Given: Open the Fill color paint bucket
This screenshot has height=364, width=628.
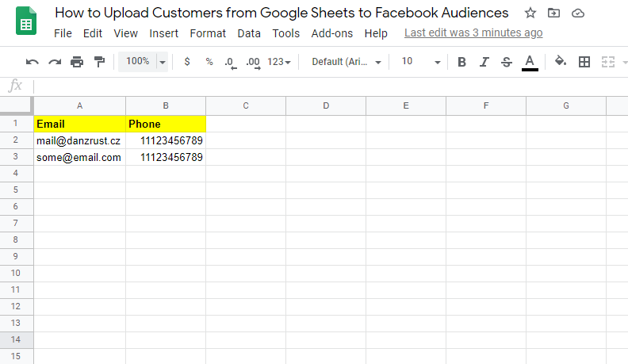Looking at the screenshot, I should click(x=561, y=61).
